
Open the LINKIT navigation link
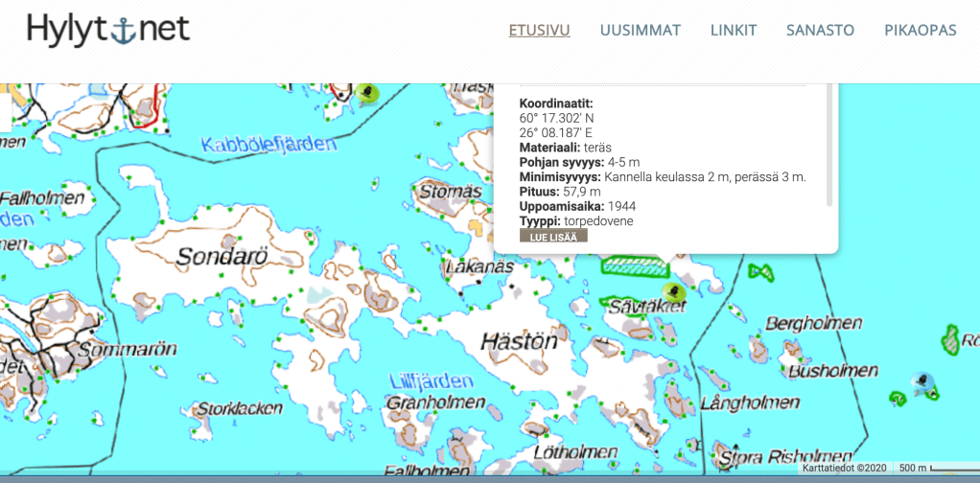(x=734, y=30)
